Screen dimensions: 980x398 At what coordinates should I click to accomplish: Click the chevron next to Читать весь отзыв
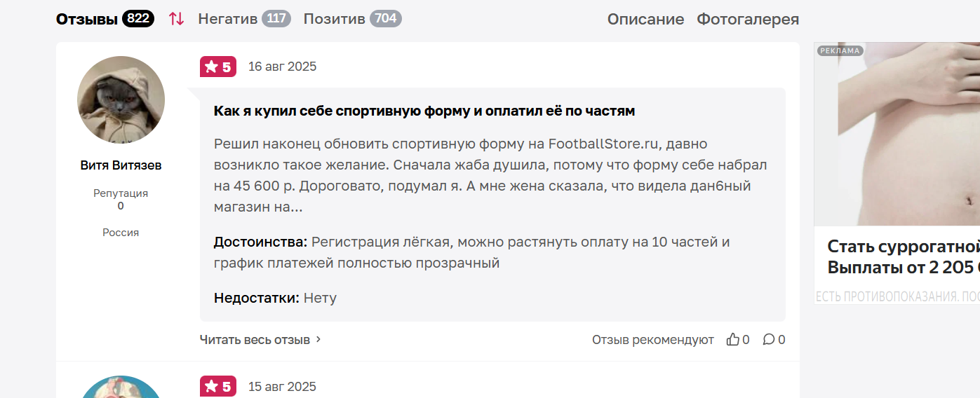(318, 340)
